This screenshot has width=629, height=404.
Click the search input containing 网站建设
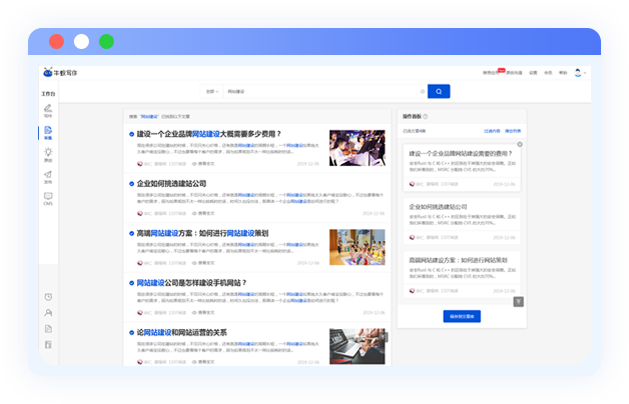[x=320, y=91]
